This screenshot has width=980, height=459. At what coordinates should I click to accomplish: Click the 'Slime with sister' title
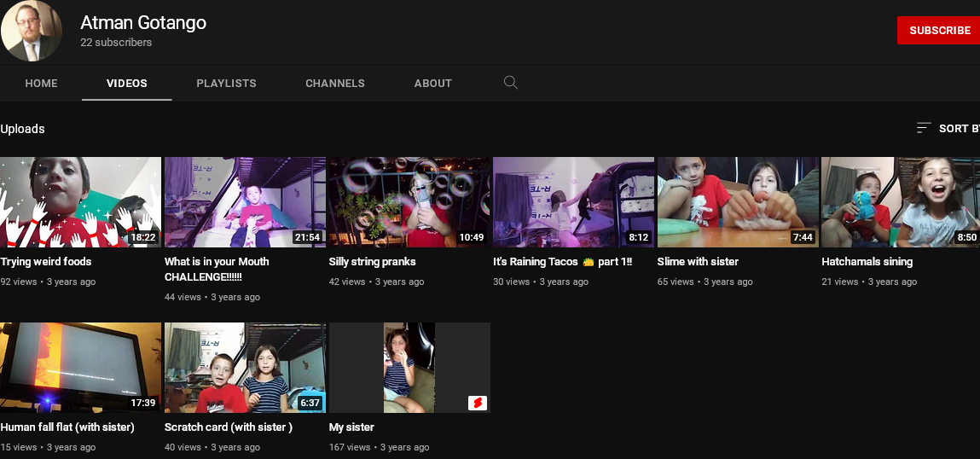(x=698, y=262)
